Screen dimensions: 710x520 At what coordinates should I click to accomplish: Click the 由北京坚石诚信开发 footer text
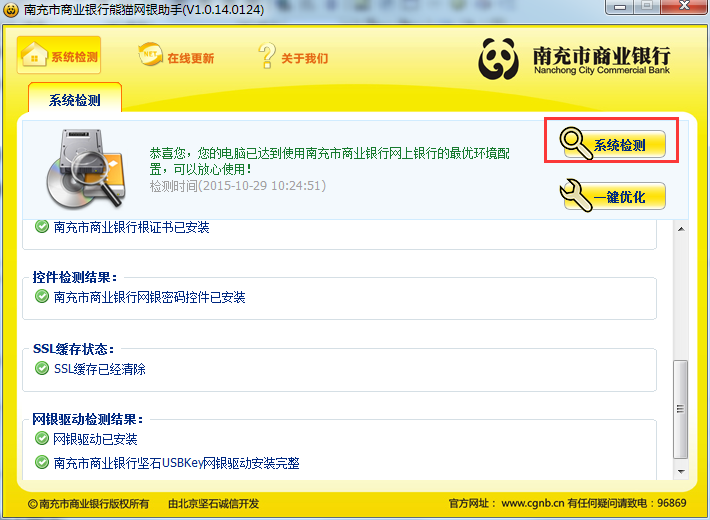(x=214, y=503)
